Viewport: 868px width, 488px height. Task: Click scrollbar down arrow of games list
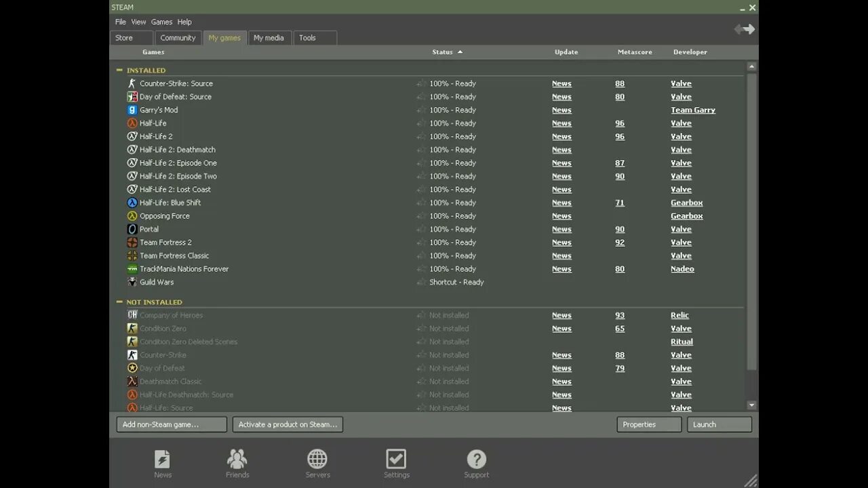tap(751, 405)
